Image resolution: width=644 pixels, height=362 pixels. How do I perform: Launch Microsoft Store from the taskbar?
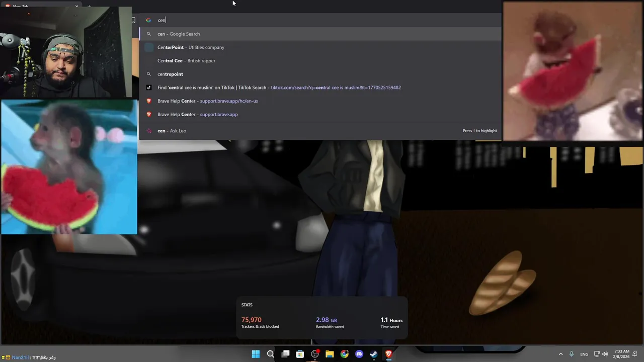300,354
